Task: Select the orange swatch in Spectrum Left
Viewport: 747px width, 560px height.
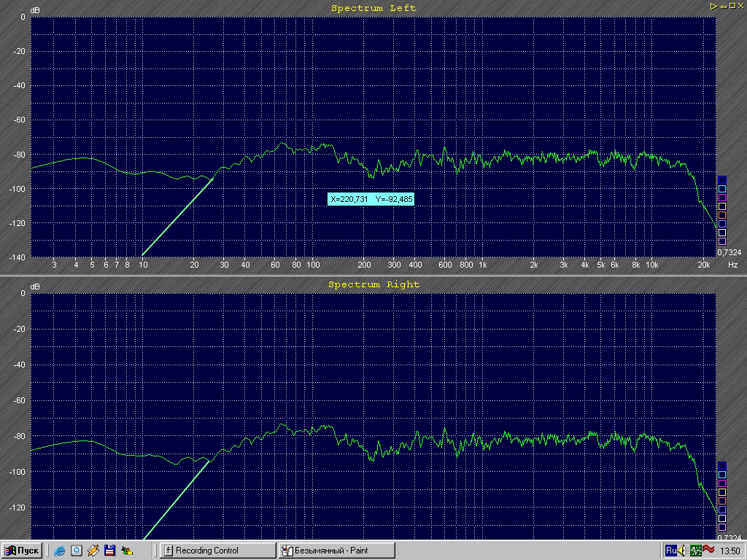Action: coord(722,215)
